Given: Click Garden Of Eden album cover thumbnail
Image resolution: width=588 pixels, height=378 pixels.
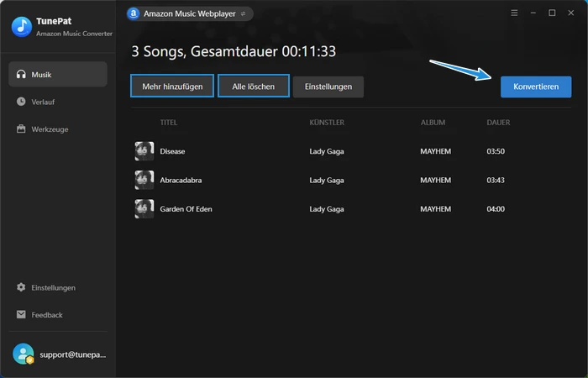Looking at the screenshot, I should tap(144, 209).
